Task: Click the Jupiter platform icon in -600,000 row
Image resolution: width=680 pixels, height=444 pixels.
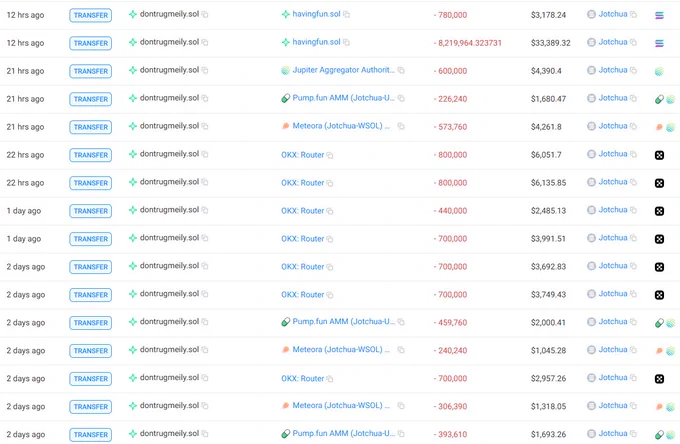Action: point(659,72)
